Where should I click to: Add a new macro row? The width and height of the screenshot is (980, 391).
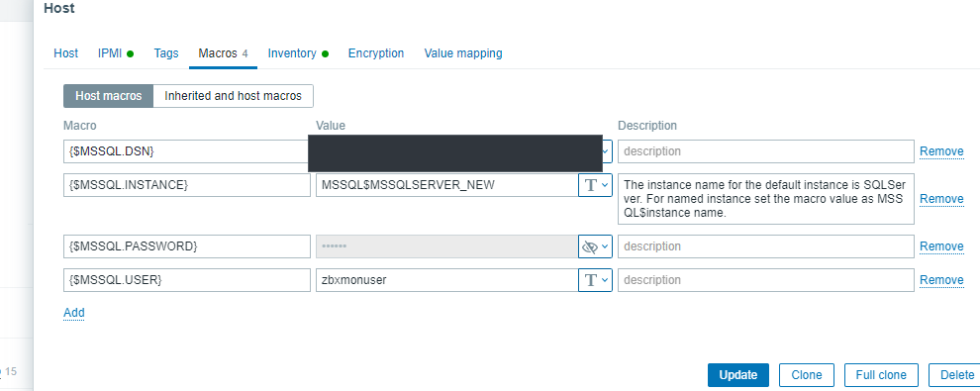point(74,312)
